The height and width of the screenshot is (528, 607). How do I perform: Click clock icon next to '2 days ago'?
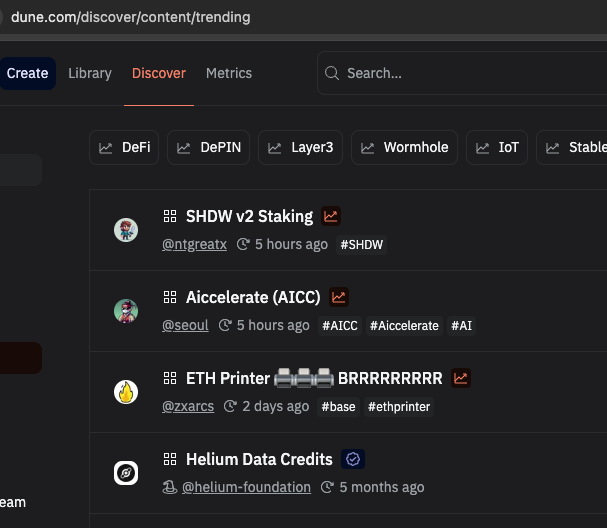point(230,406)
